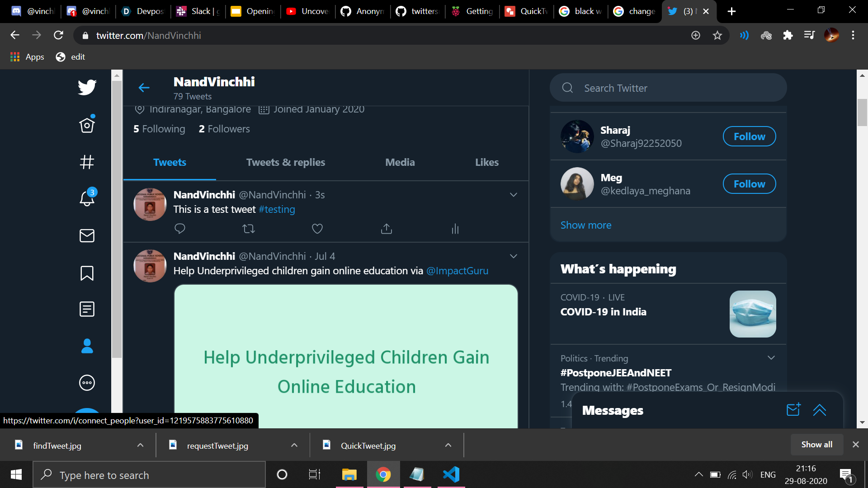Like the test tweet heart icon
Image resolution: width=868 pixels, height=488 pixels.
click(x=317, y=229)
